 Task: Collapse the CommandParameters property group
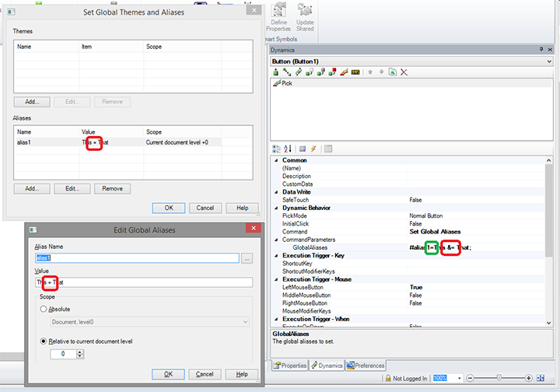[x=275, y=240]
